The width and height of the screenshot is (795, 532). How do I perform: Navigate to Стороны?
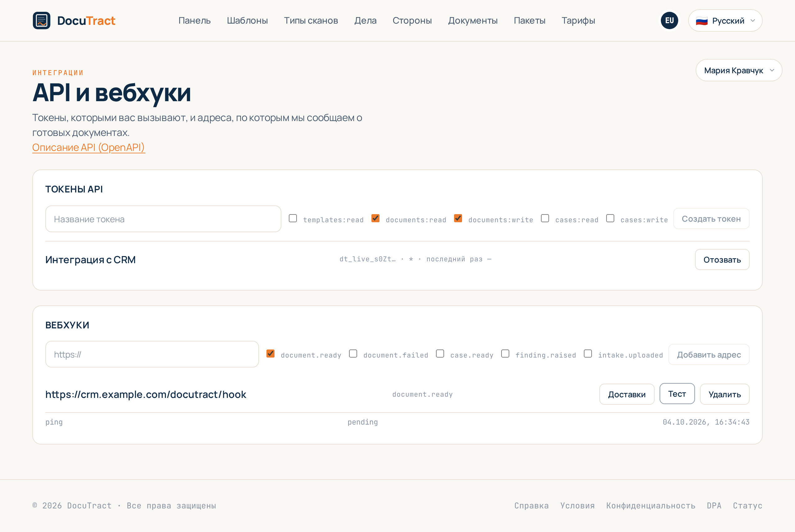pyautogui.click(x=412, y=21)
